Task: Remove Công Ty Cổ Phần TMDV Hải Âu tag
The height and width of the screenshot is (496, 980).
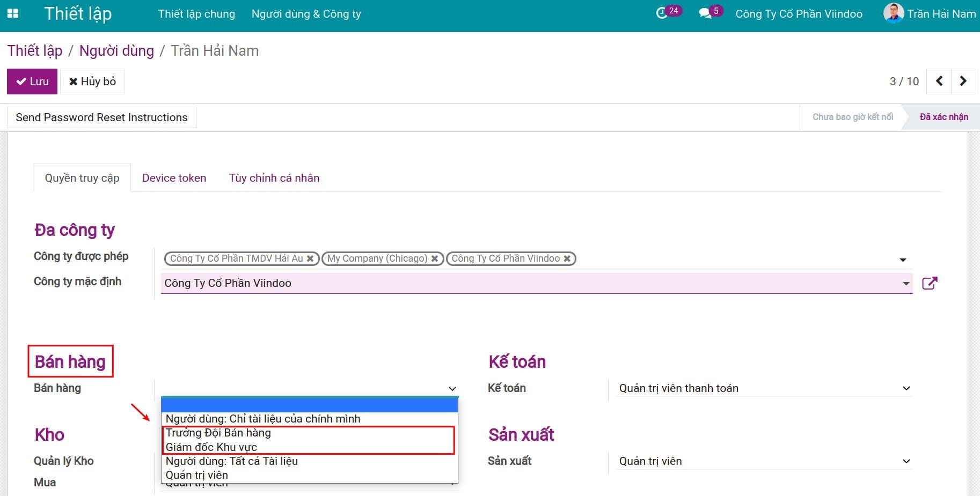Action: click(310, 259)
